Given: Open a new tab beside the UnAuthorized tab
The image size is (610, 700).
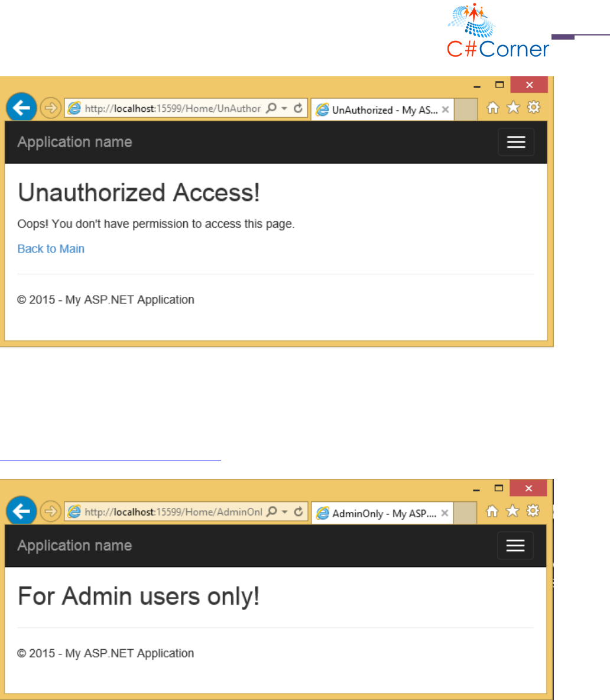Looking at the screenshot, I should click(465, 110).
